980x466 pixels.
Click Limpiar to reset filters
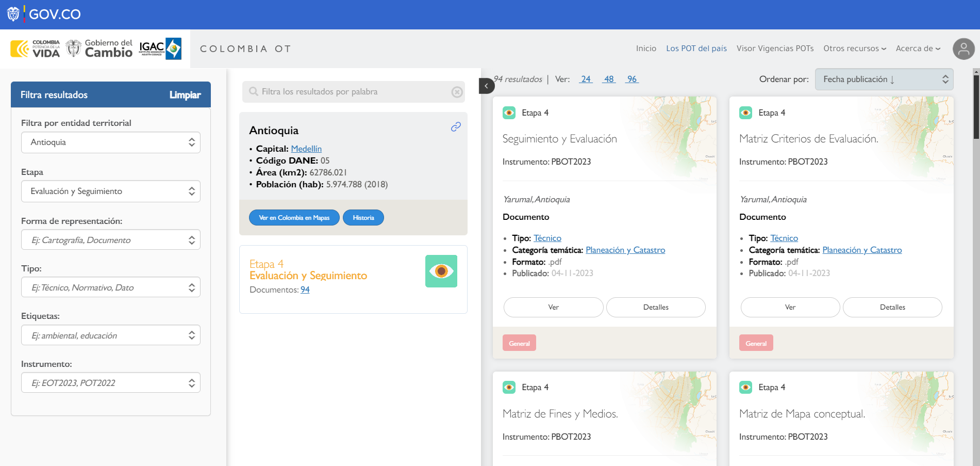pyautogui.click(x=185, y=95)
